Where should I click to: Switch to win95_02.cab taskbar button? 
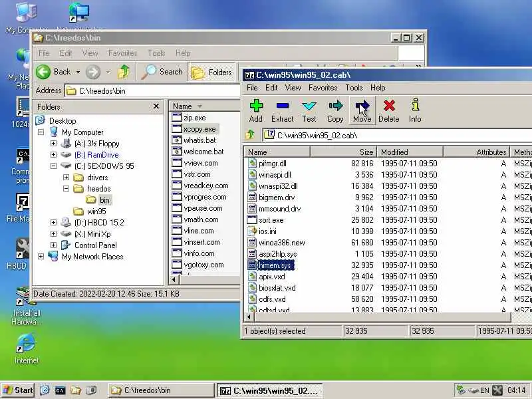pyautogui.click(x=270, y=390)
